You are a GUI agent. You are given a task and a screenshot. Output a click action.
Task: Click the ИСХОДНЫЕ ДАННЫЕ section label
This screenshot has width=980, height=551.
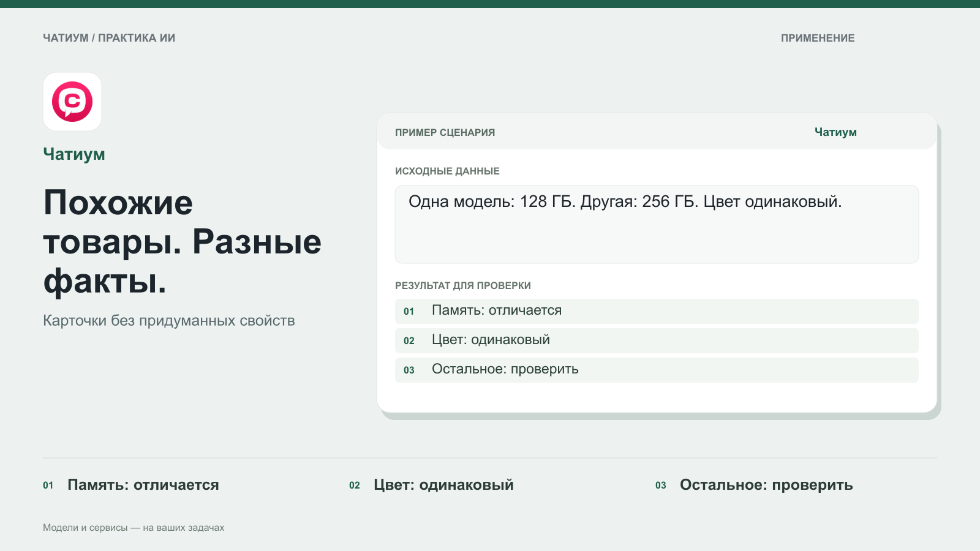(x=447, y=171)
